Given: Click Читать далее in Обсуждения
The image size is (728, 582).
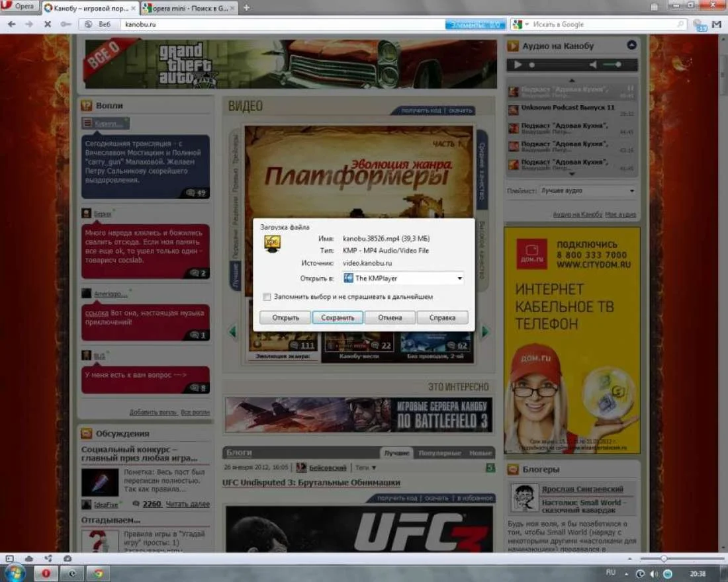Looking at the screenshot, I should click(x=187, y=504).
